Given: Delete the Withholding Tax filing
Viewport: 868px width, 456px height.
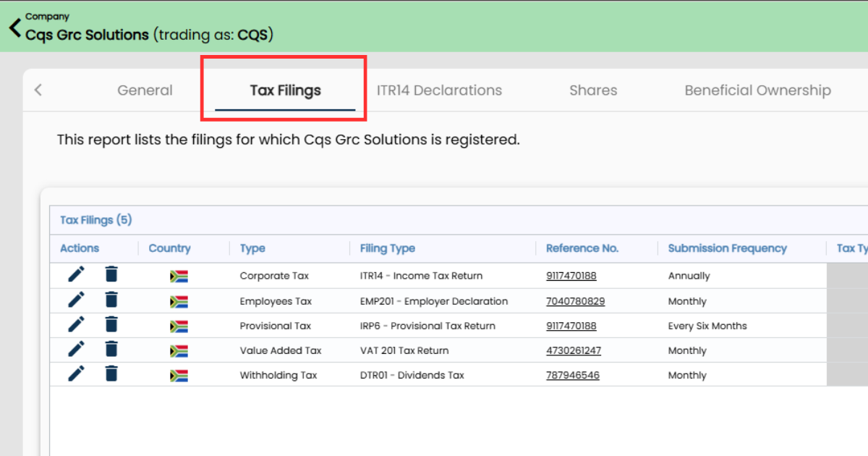Looking at the screenshot, I should [111, 373].
